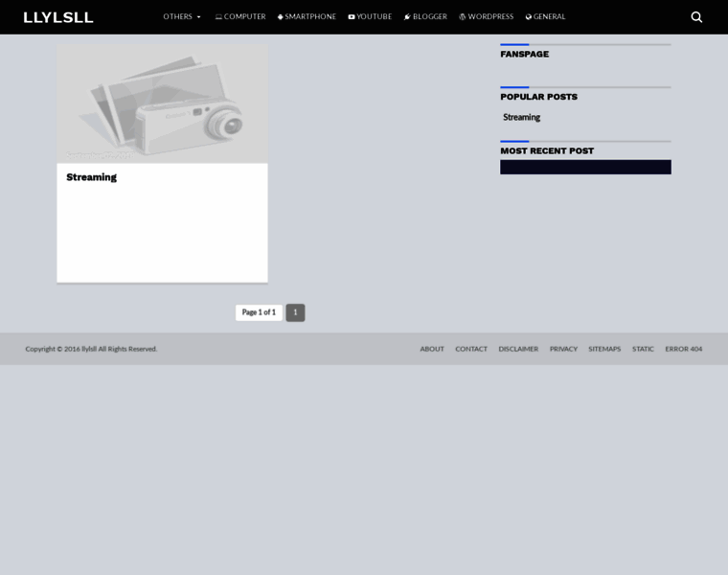Open the Disclaimer footer link
The height and width of the screenshot is (575, 728).
point(518,349)
